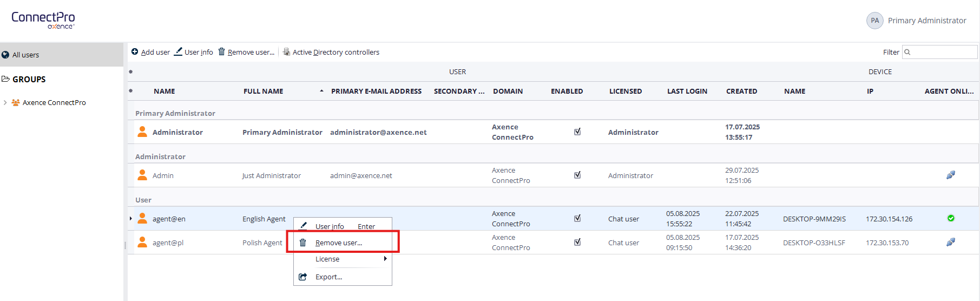Click the Add user plus icon
The height and width of the screenshot is (301, 980).
tap(135, 52)
